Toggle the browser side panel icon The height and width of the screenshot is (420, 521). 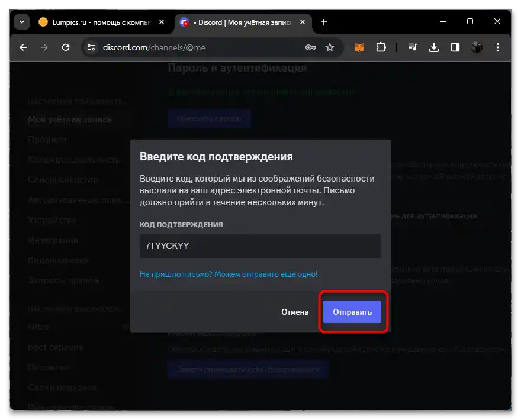tap(455, 47)
